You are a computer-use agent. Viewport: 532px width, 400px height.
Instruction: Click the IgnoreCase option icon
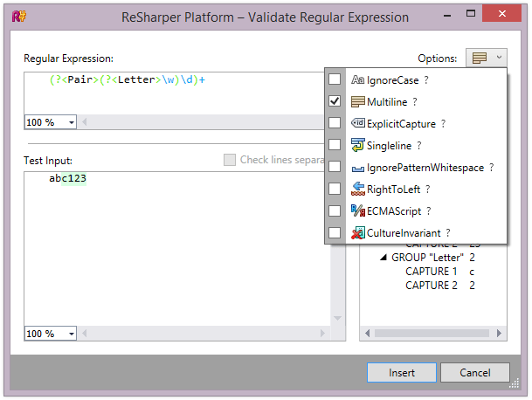(357, 79)
